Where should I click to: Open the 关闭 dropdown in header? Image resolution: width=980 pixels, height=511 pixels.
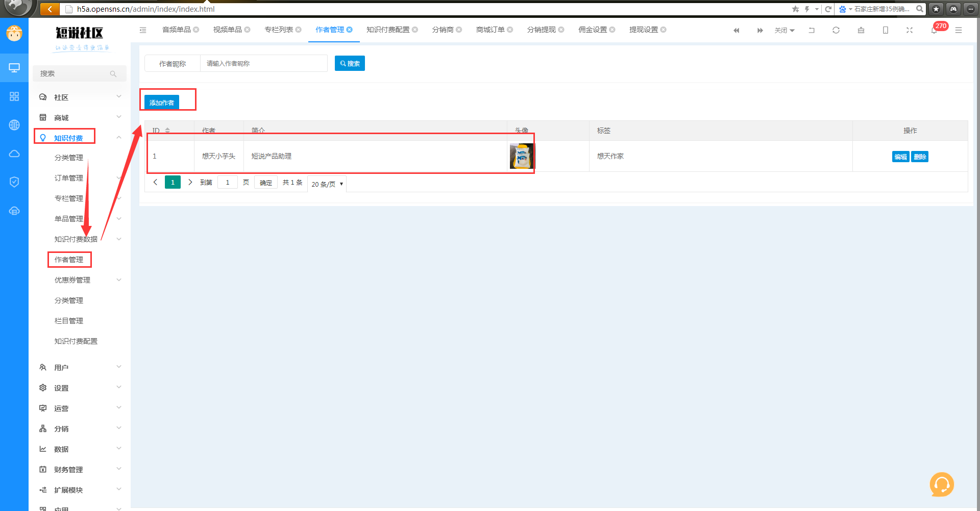pos(785,30)
